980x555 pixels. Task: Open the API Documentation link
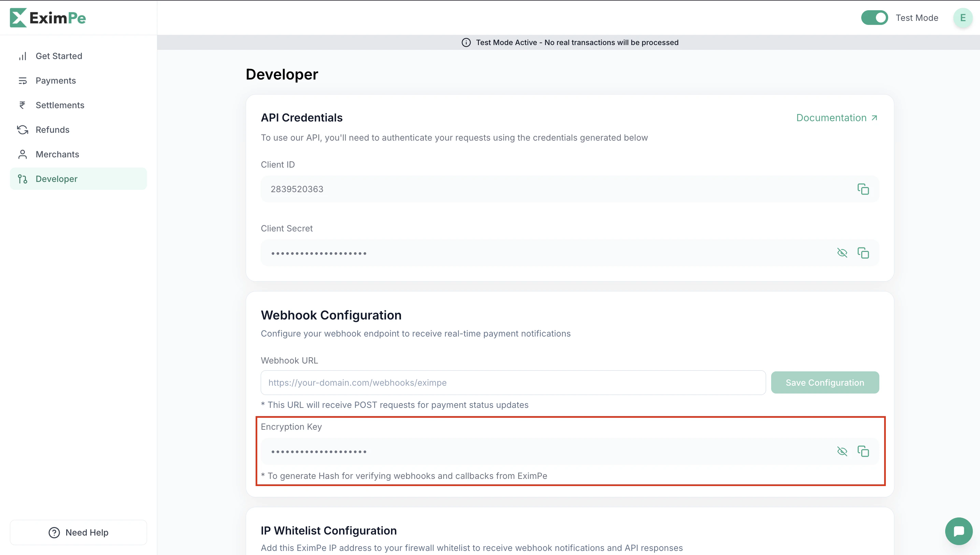pyautogui.click(x=837, y=117)
